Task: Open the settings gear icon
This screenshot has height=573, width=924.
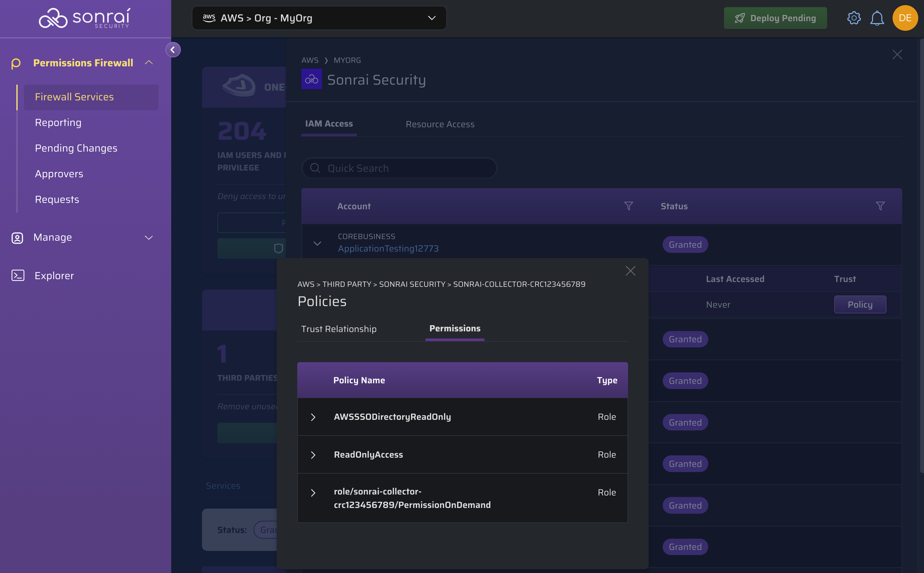Action: point(854,18)
